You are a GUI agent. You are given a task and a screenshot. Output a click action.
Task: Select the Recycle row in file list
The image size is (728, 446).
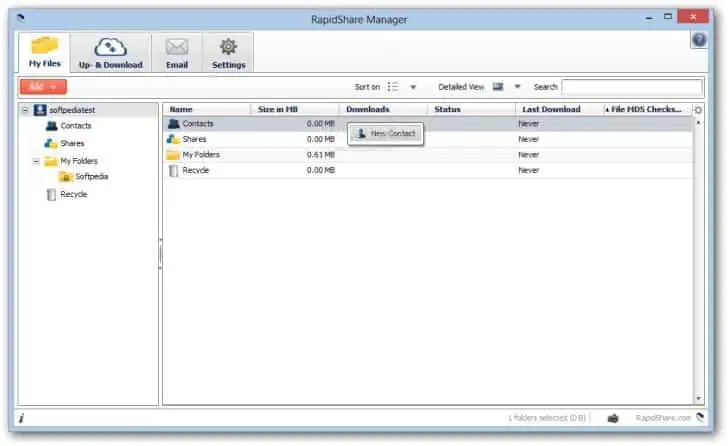(x=428, y=170)
